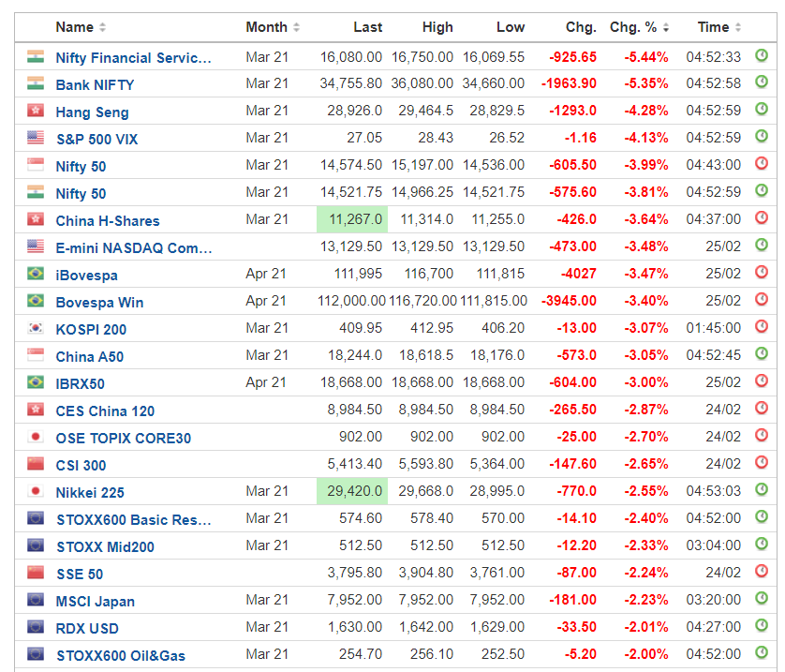Click the Hong Kong flag beside Hang Seng

coord(36,110)
